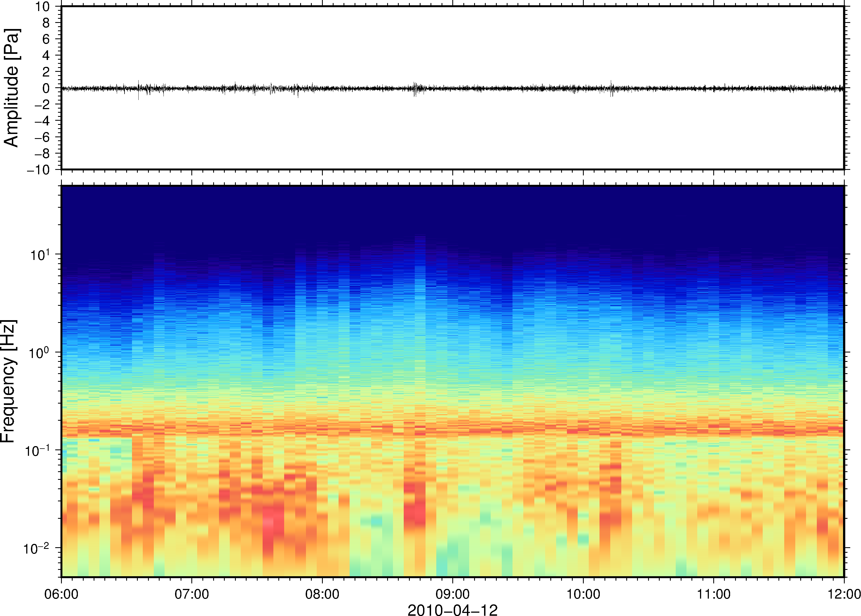Screen dimensions: 861x616
Task: Click the 06:00 time axis label
Action: (x=61, y=594)
